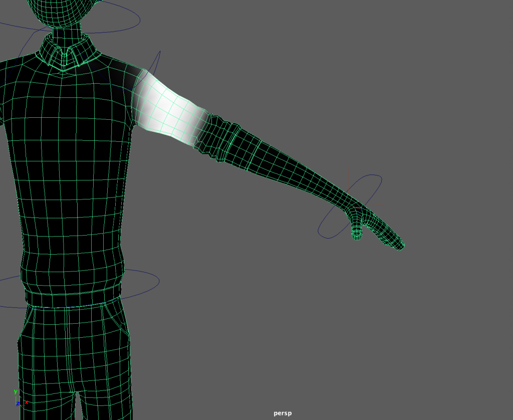513x420 pixels.
Task: Click the XYZ axis orientation gizmo
Action: [x=19, y=399]
